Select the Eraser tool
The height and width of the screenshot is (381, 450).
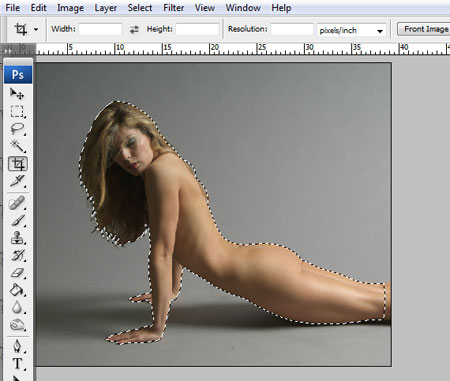[x=17, y=273]
